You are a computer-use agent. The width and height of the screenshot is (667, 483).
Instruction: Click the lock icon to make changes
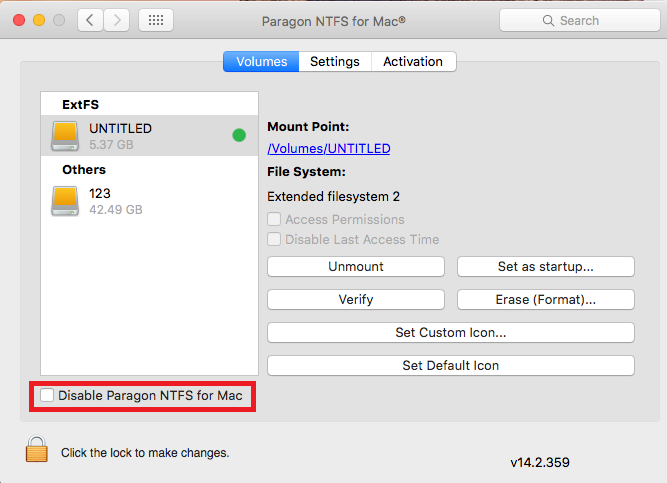(x=37, y=449)
